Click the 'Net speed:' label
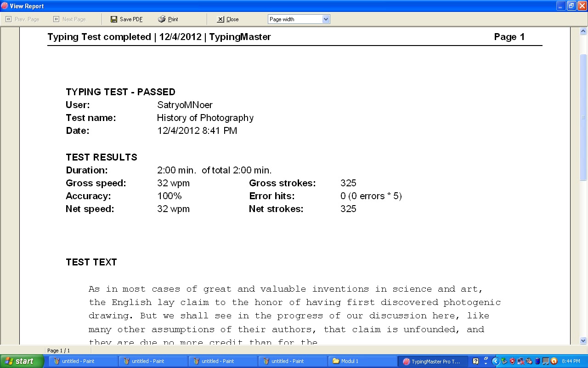The height and width of the screenshot is (368, 588). click(x=90, y=209)
